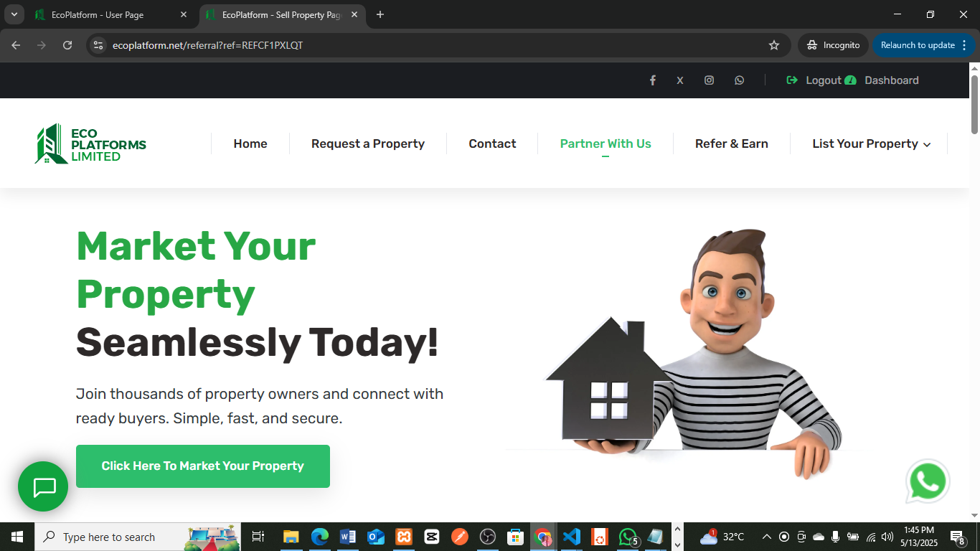Log out using the Logout link
This screenshot has height=551, width=980.
click(814, 80)
